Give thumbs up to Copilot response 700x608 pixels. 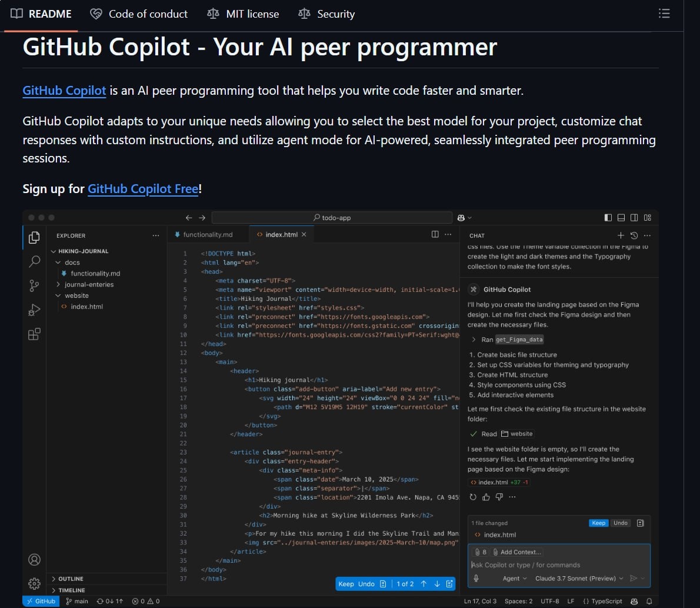pyautogui.click(x=486, y=497)
